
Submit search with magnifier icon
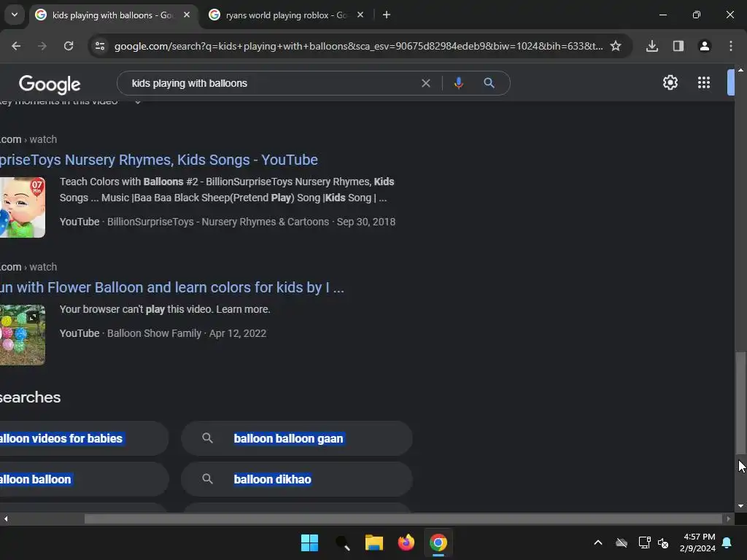pyautogui.click(x=489, y=83)
